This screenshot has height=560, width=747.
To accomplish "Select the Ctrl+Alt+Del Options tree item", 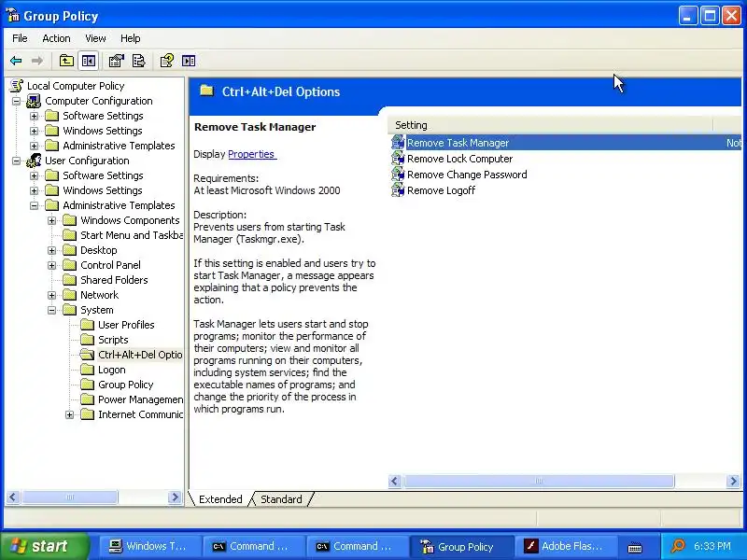I will point(140,355).
